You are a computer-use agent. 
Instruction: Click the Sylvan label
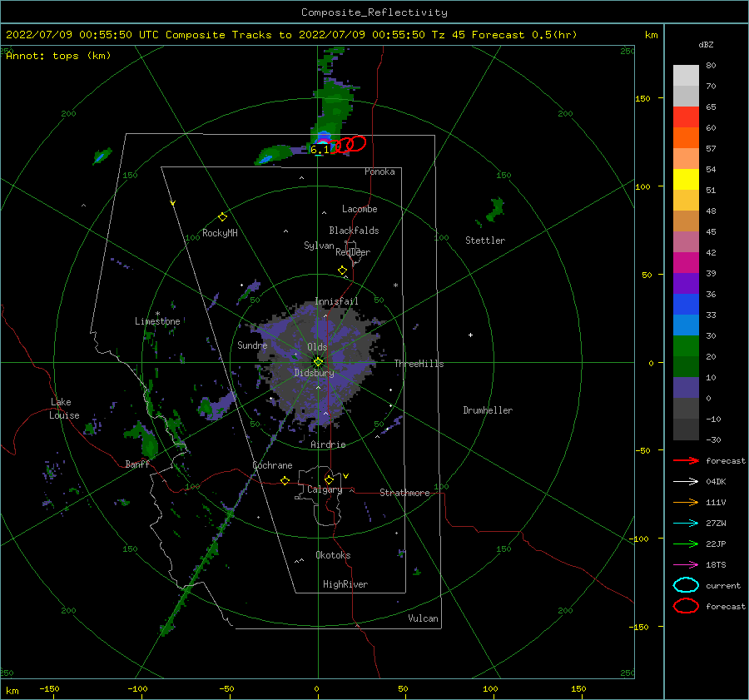(x=319, y=246)
